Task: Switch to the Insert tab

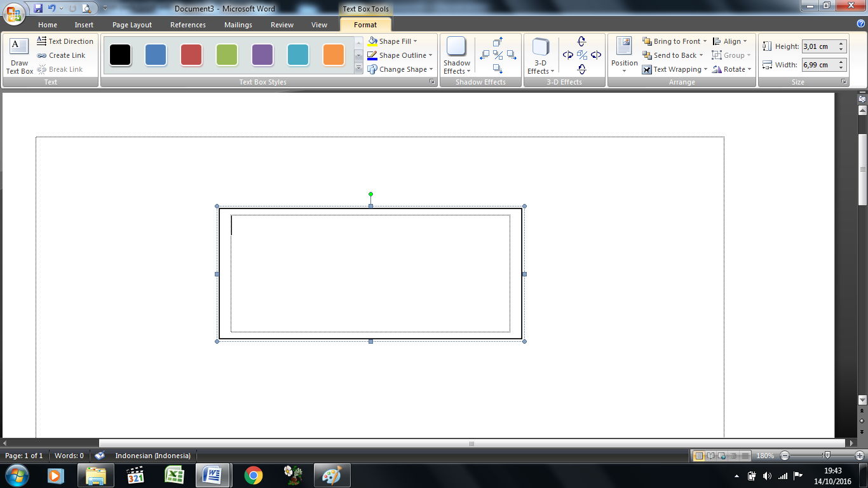Action: click(84, 25)
